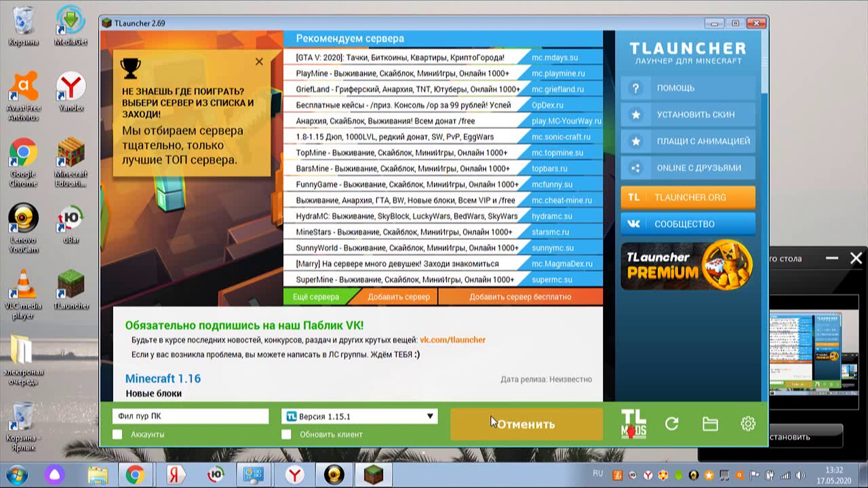
Task: Click the nickname input field
Action: point(191,416)
